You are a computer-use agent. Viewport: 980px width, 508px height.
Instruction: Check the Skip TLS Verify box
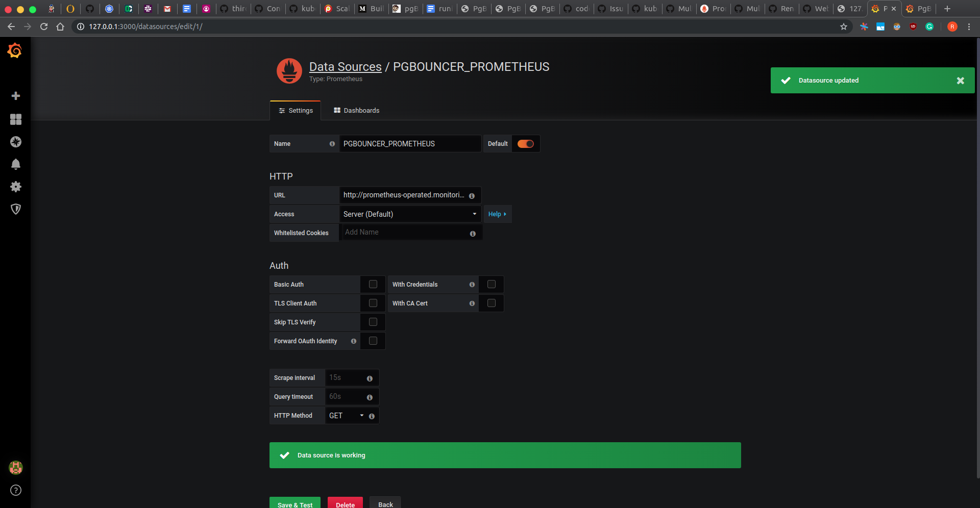[373, 322]
